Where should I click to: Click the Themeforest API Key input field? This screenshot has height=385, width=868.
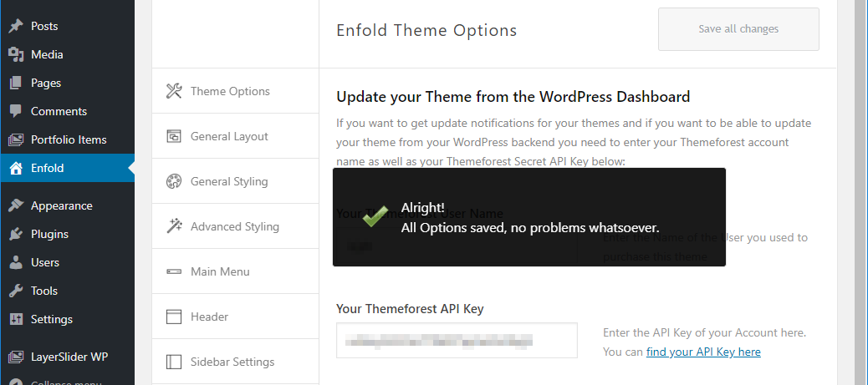(457, 340)
